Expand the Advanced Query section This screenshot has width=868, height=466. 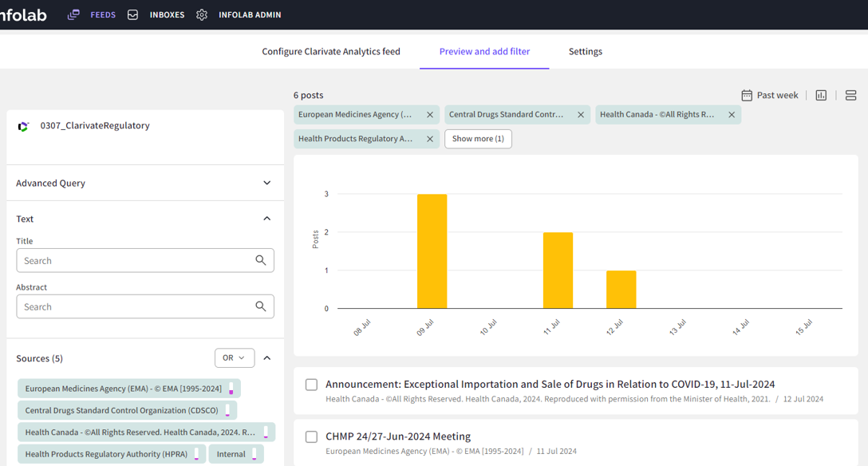(x=266, y=183)
